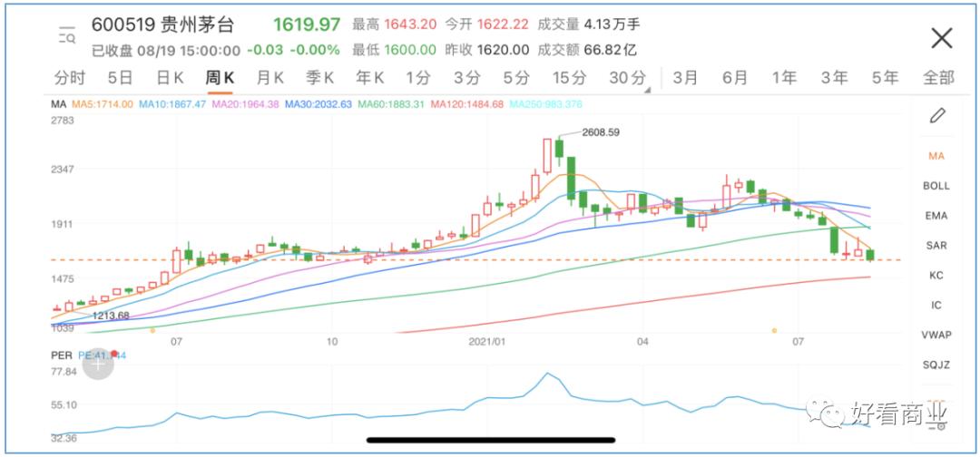The image size is (980, 457).
Task: Click the trading volume 4.13万手
Action: (x=612, y=25)
